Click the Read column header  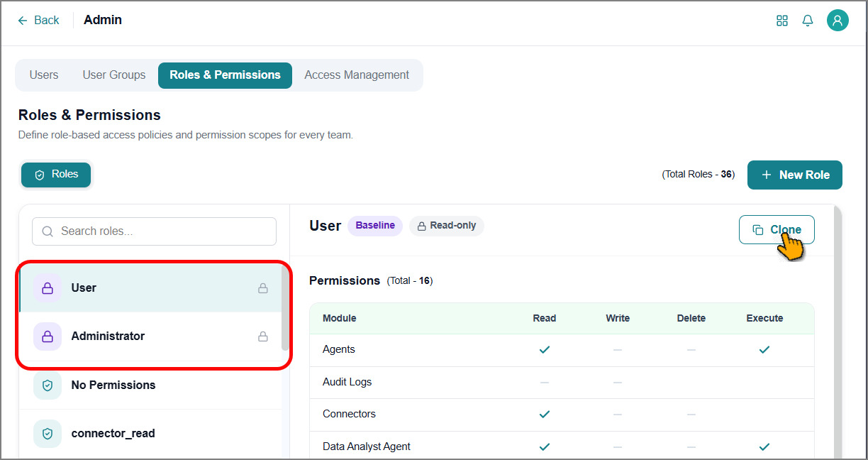point(545,319)
